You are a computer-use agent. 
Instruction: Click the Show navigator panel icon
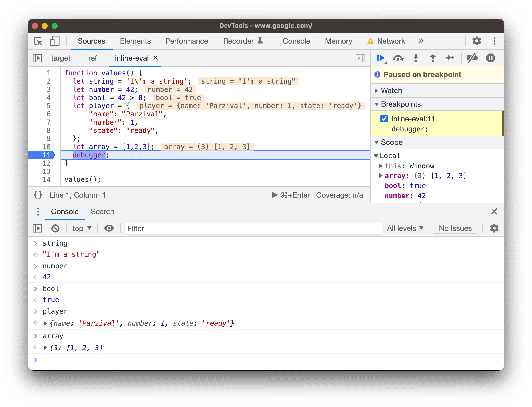click(x=38, y=58)
